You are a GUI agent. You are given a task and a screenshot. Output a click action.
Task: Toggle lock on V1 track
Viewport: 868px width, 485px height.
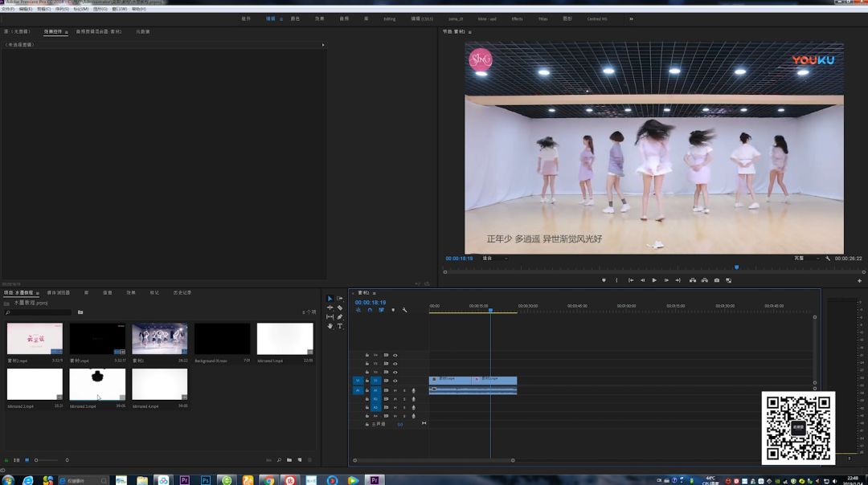tap(367, 381)
